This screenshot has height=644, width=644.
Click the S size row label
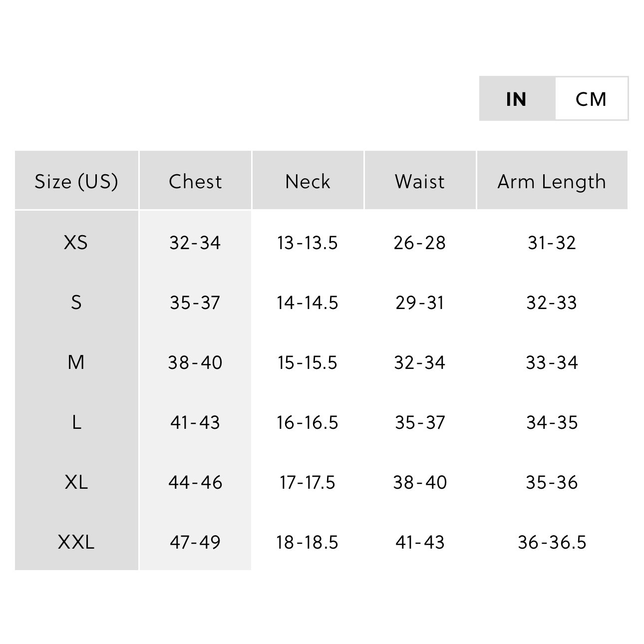point(76,303)
